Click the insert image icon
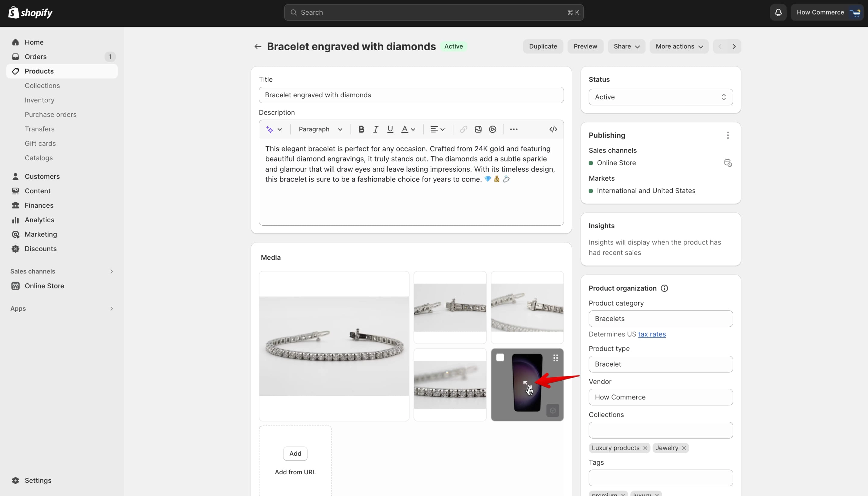 tap(478, 129)
